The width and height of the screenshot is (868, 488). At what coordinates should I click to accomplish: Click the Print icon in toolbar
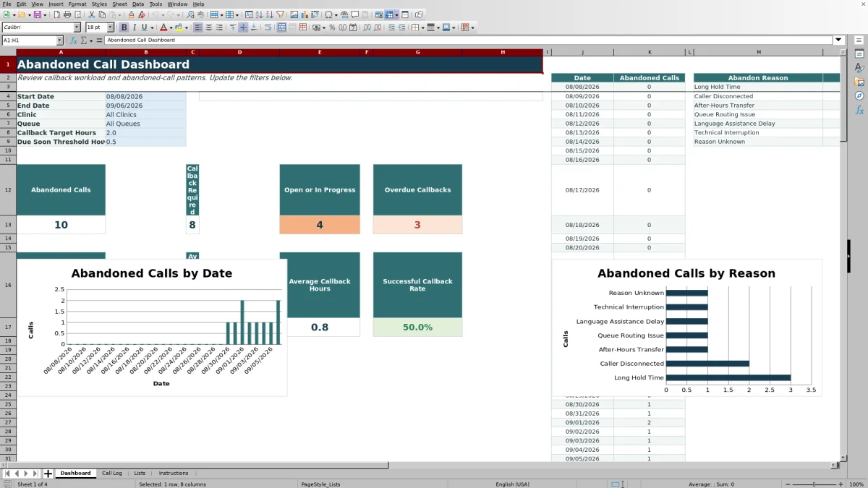pos(67,14)
